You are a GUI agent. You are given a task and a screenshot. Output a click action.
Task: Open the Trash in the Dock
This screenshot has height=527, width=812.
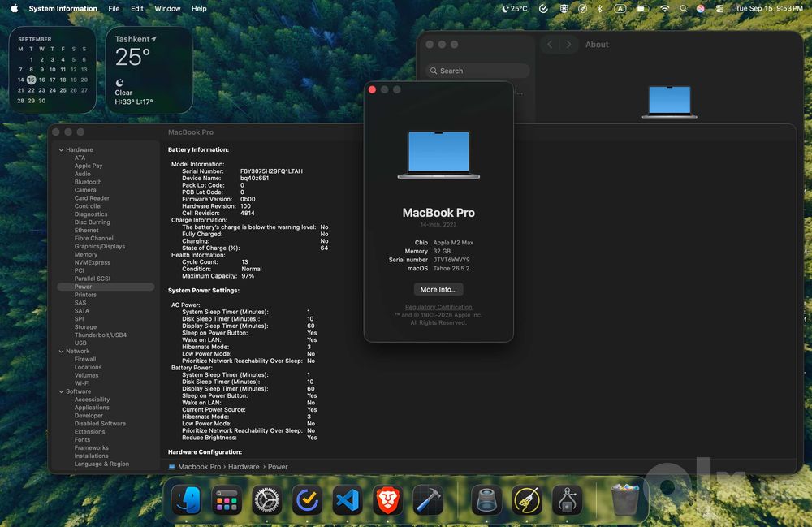pos(625,500)
